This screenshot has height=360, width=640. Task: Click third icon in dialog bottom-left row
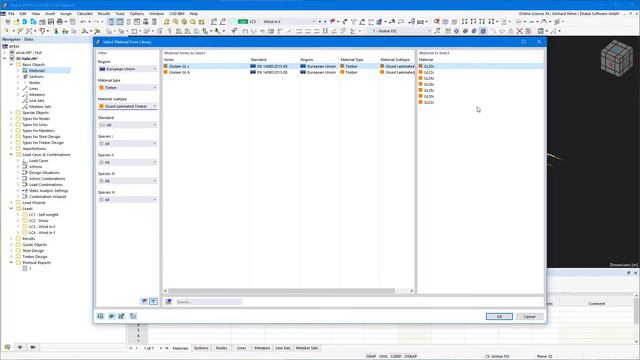[122, 316]
